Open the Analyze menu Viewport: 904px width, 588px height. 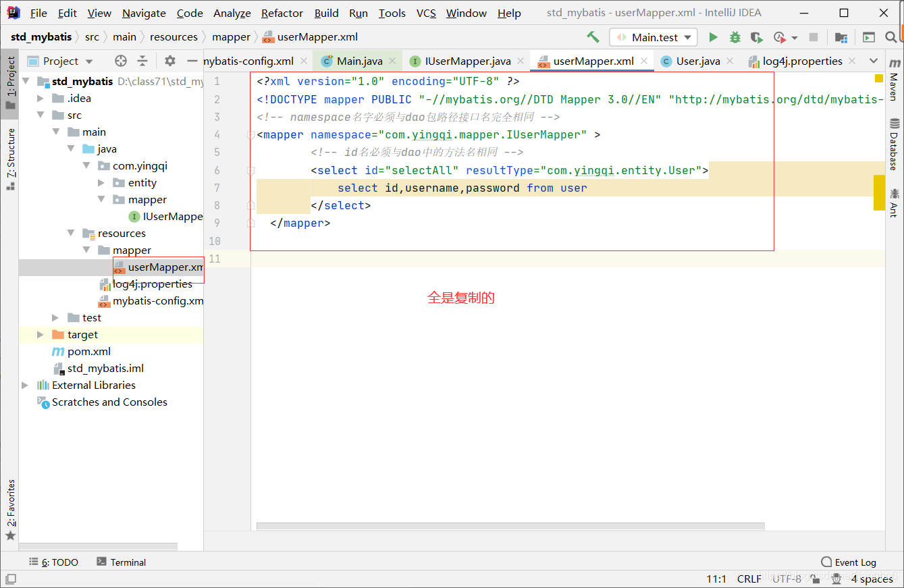click(232, 13)
